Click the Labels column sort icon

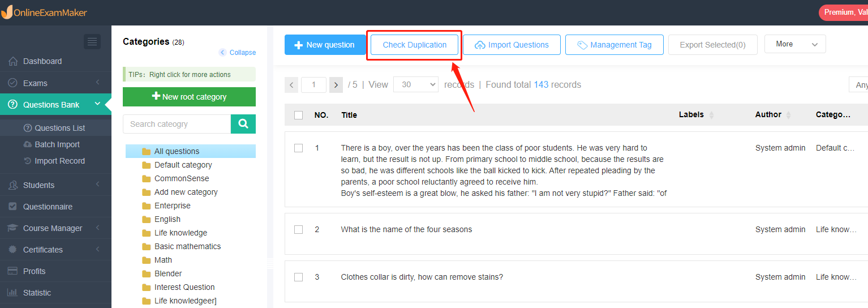coord(711,115)
